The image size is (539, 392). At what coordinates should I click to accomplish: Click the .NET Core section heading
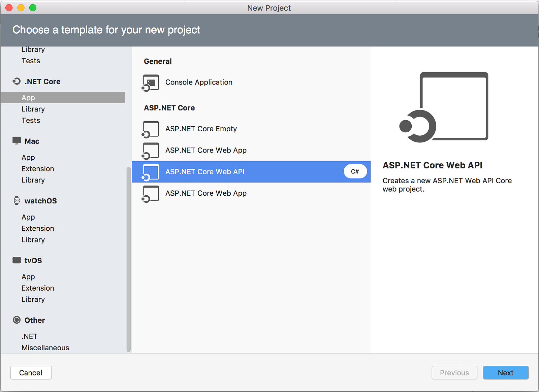click(x=42, y=81)
